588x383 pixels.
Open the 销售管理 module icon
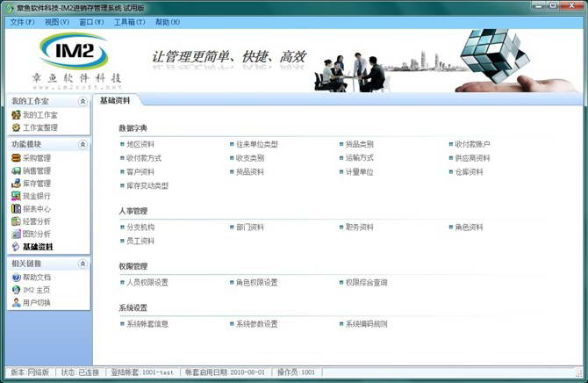(16, 170)
